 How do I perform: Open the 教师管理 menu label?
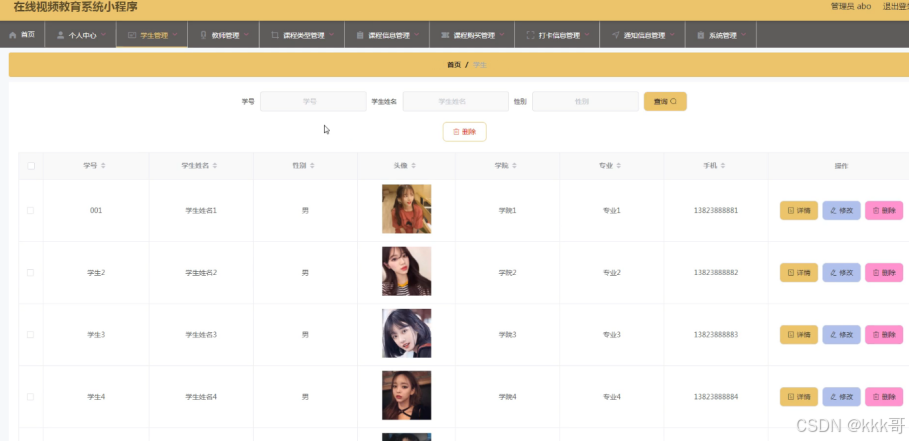coord(226,35)
